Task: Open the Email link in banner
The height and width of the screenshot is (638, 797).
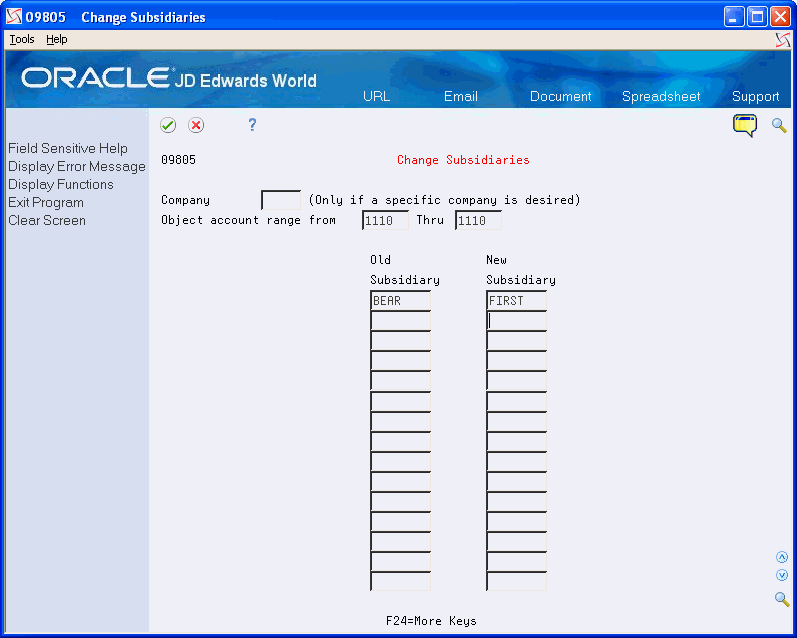Action: click(461, 97)
